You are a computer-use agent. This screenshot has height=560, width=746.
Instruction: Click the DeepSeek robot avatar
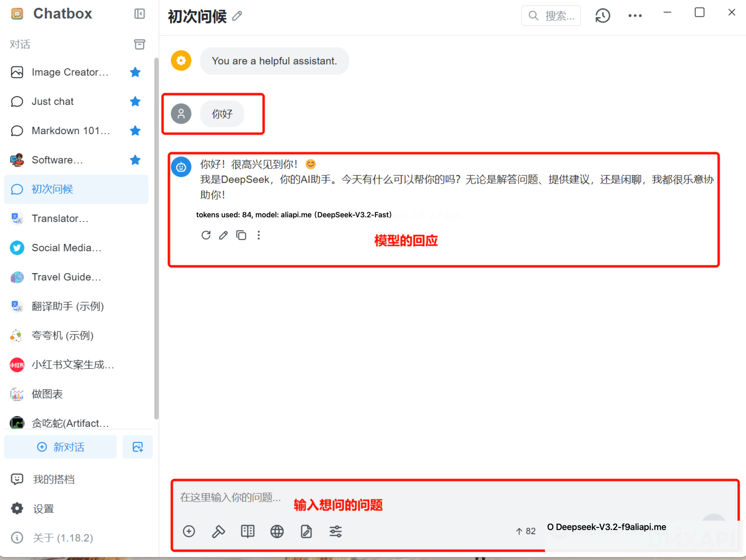point(181,167)
